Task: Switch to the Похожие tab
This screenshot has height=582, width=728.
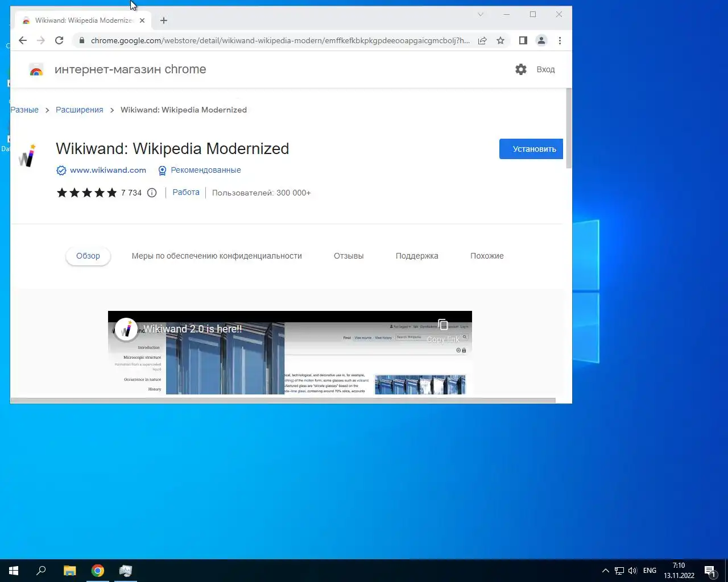Action: coord(487,256)
